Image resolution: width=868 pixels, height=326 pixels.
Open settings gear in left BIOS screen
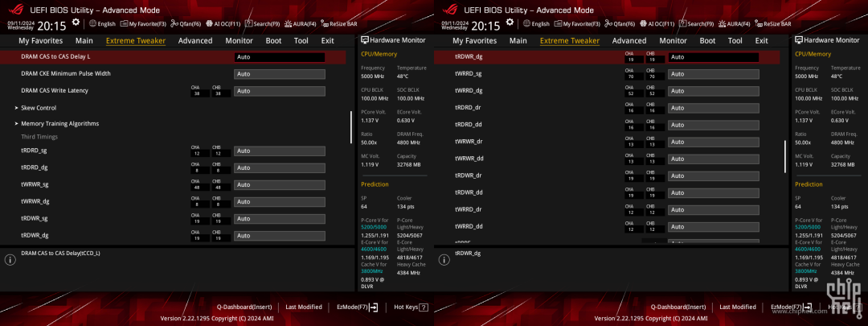click(x=76, y=23)
